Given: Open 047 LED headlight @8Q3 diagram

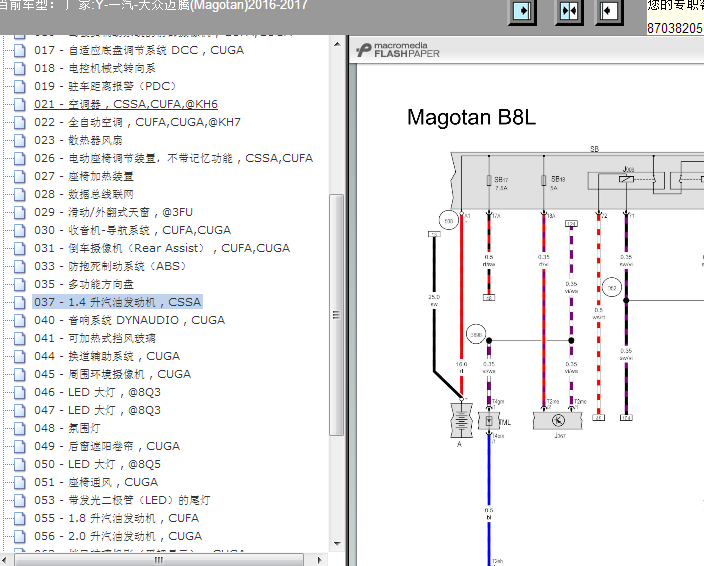Looking at the screenshot, I should 97,410.
